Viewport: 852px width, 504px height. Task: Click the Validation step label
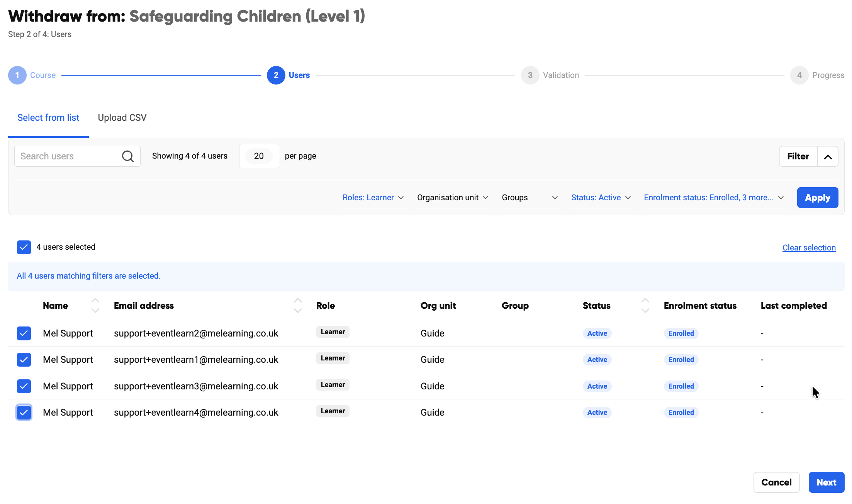pyautogui.click(x=561, y=75)
